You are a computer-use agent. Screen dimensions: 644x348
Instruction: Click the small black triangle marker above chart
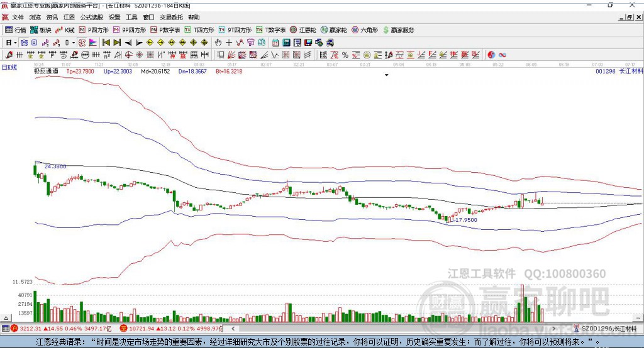(x=387, y=75)
